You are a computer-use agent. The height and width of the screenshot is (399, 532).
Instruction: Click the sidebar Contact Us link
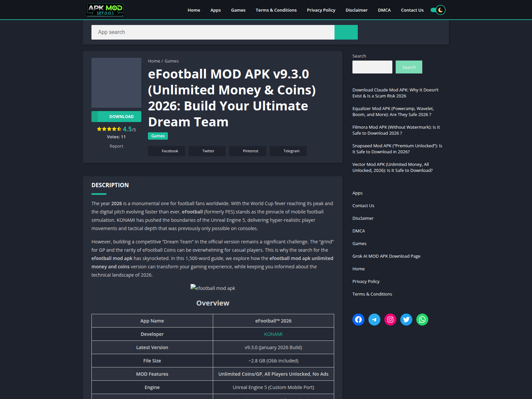[x=363, y=205]
